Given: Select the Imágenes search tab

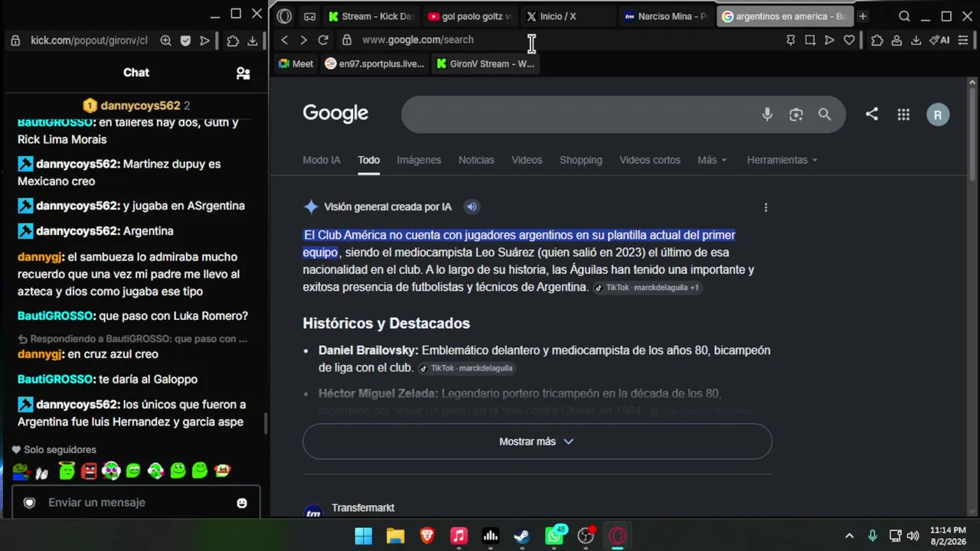Looking at the screenshot, I should tap(419, 160).
